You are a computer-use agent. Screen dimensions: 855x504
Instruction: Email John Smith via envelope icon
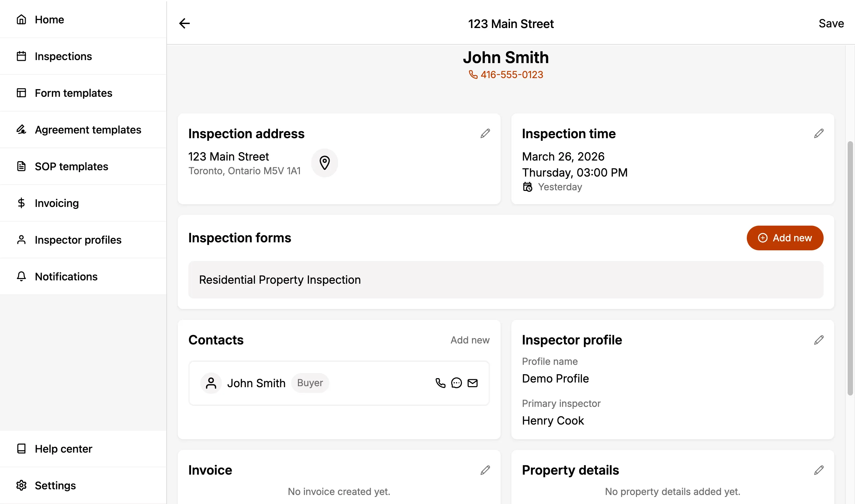(473, 383)
